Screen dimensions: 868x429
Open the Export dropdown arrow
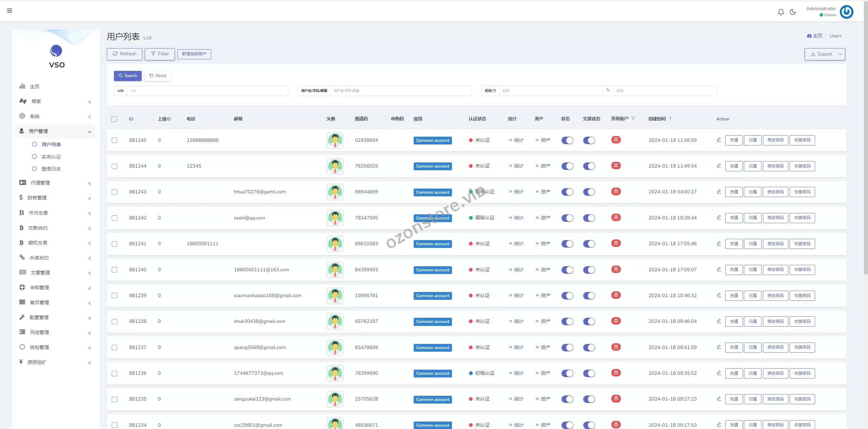840,54
